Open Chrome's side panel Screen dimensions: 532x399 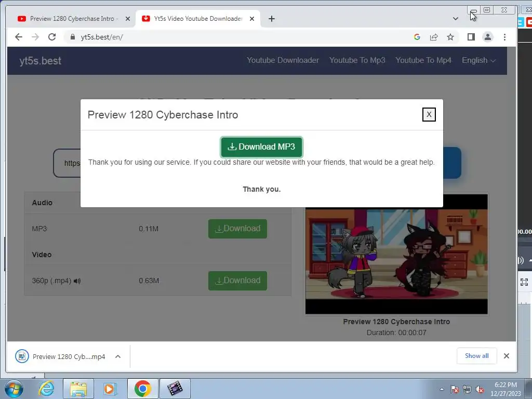471,37
